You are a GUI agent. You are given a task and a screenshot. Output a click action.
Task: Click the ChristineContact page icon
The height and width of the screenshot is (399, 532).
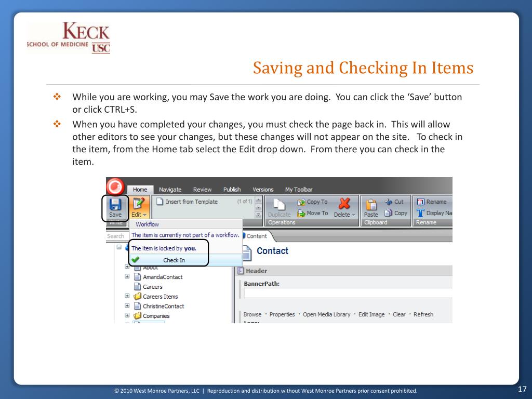(x=137, y=306)
